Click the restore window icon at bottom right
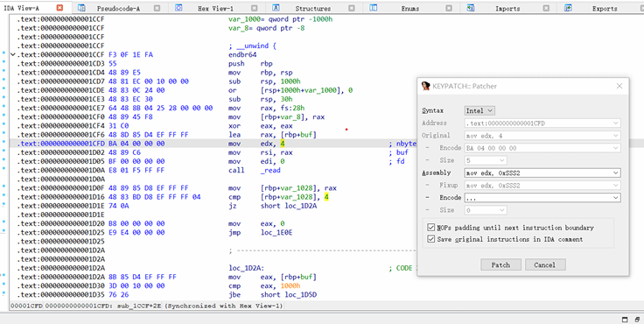The height and width of the screenshot is (324, 644). [x=625, y=320]
